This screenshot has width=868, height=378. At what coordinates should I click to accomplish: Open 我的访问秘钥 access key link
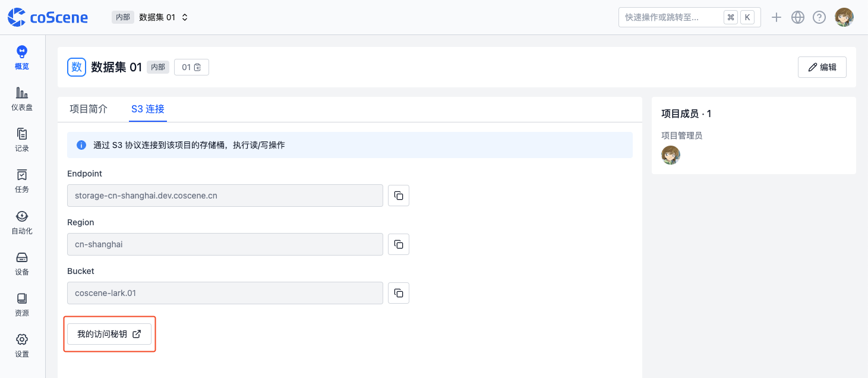tap(109, 334)
